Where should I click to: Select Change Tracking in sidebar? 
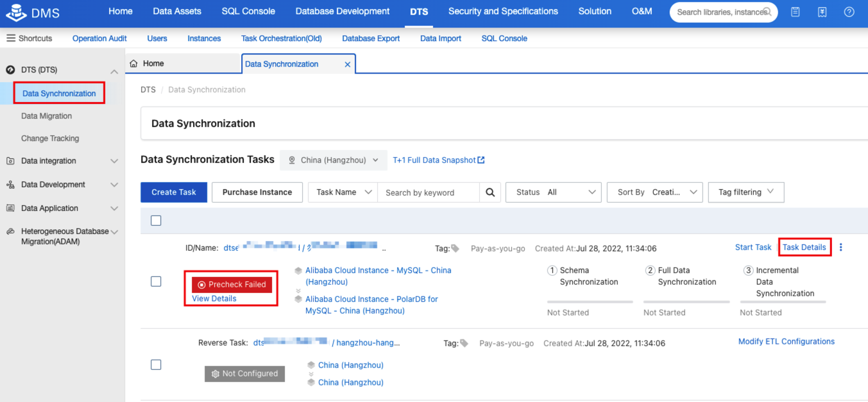[50, 138]
